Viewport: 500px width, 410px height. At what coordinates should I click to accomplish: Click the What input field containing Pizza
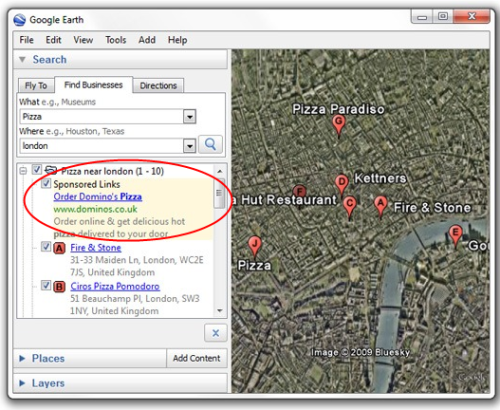pos(102,117)
